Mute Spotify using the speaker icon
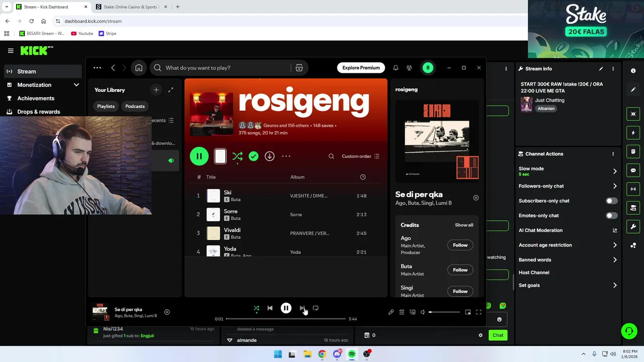 tap(423, 312)
